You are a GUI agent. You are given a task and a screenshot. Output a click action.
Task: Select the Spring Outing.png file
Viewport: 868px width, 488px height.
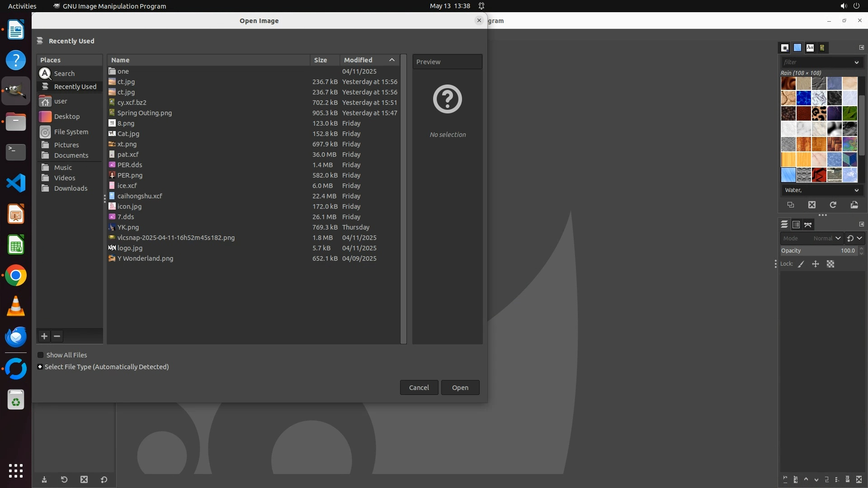point(145,113)
